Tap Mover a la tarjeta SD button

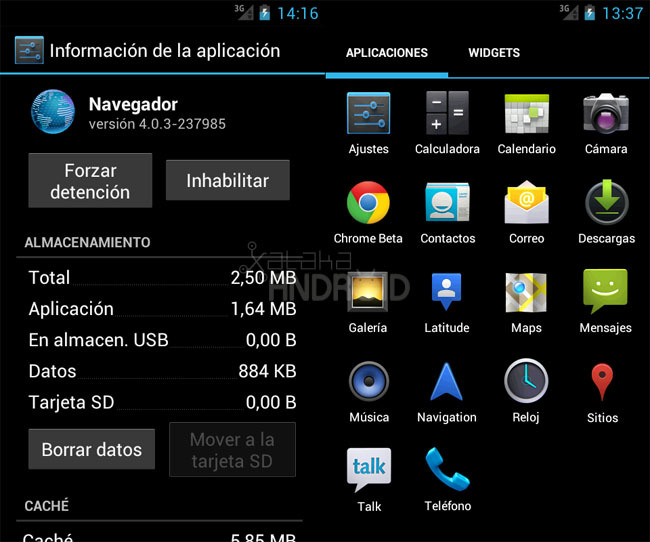(x=232, y=450)
